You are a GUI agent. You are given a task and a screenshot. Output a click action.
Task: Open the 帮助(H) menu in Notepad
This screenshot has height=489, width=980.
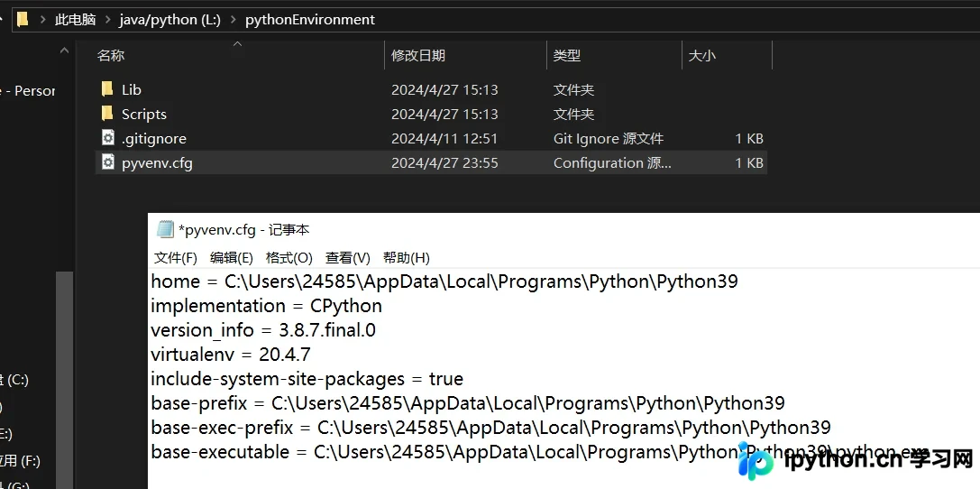[407, 258]
